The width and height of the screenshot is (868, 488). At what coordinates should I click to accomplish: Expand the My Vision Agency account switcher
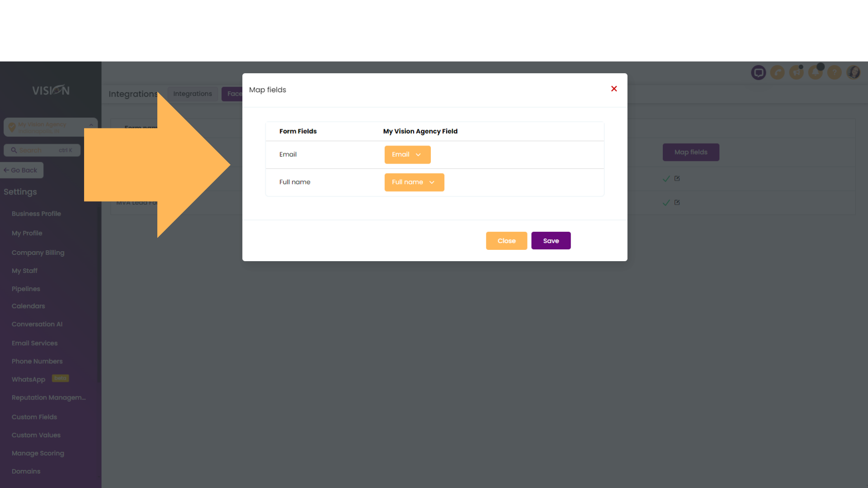coord(51,127)
